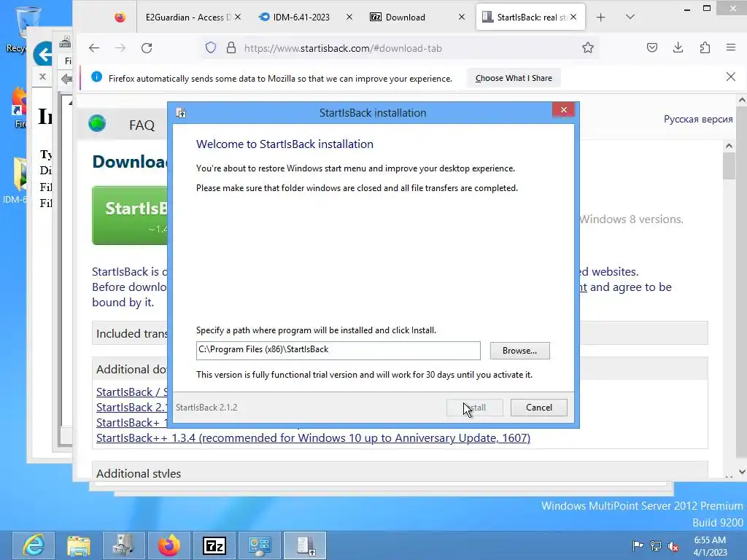Open Action Center flag in tray

[x=638, y=545]
